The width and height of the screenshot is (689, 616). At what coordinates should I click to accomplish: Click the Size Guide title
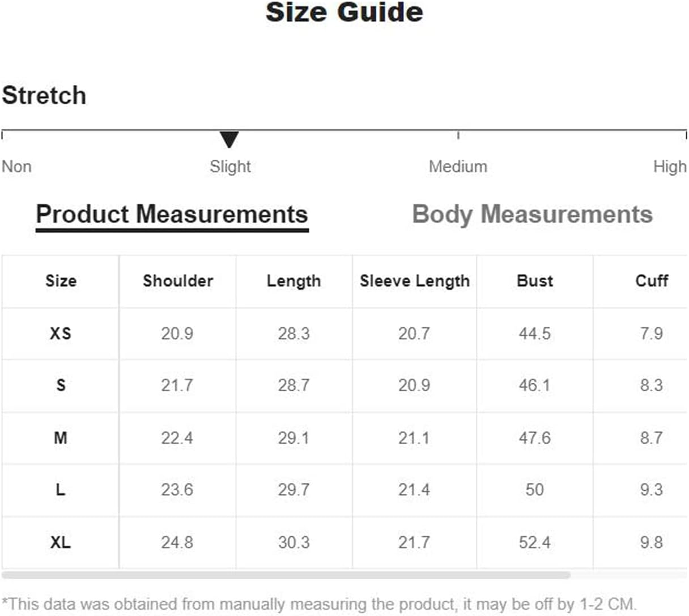point(344,12)
